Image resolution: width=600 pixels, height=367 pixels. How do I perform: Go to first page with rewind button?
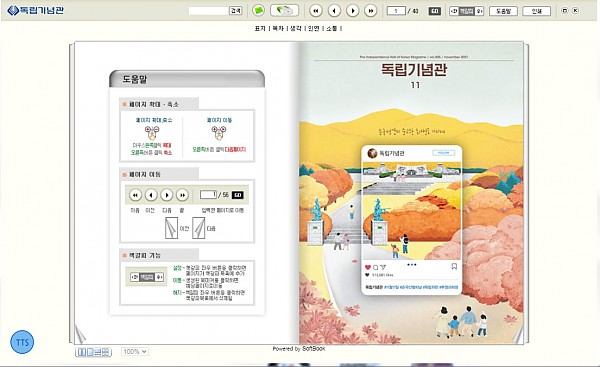(316, 11)
